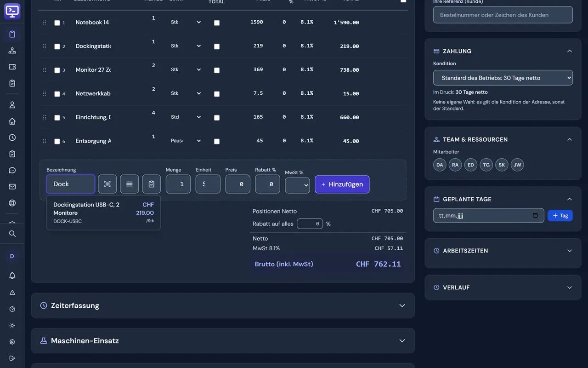588x368 pixels.
Task: Toggle the light/dark theme sun icon
Action: tap(12, 326)
